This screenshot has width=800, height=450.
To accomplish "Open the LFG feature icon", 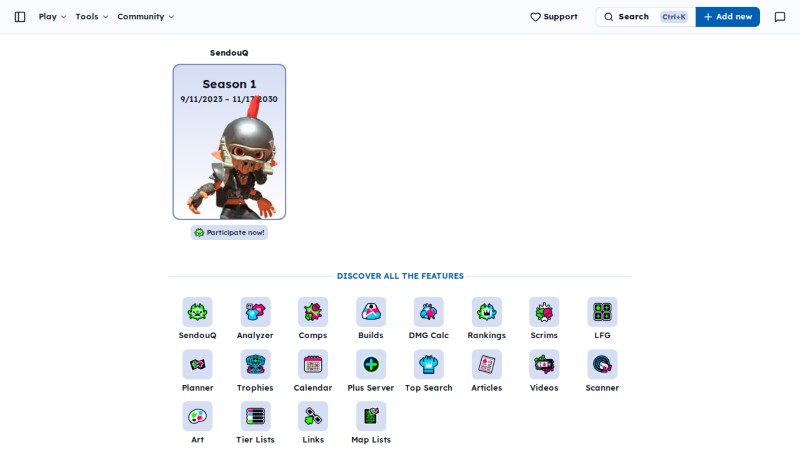I will point(602,312).
